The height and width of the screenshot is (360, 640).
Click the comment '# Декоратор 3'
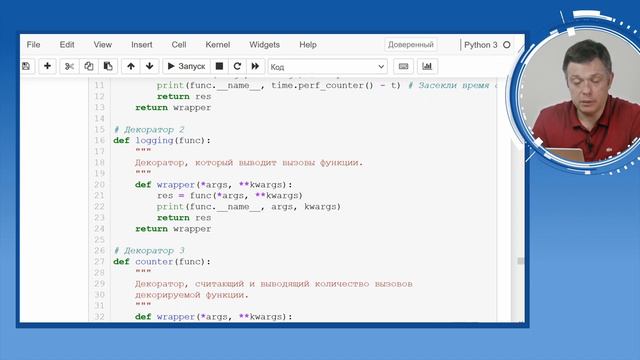coord(149,250)
